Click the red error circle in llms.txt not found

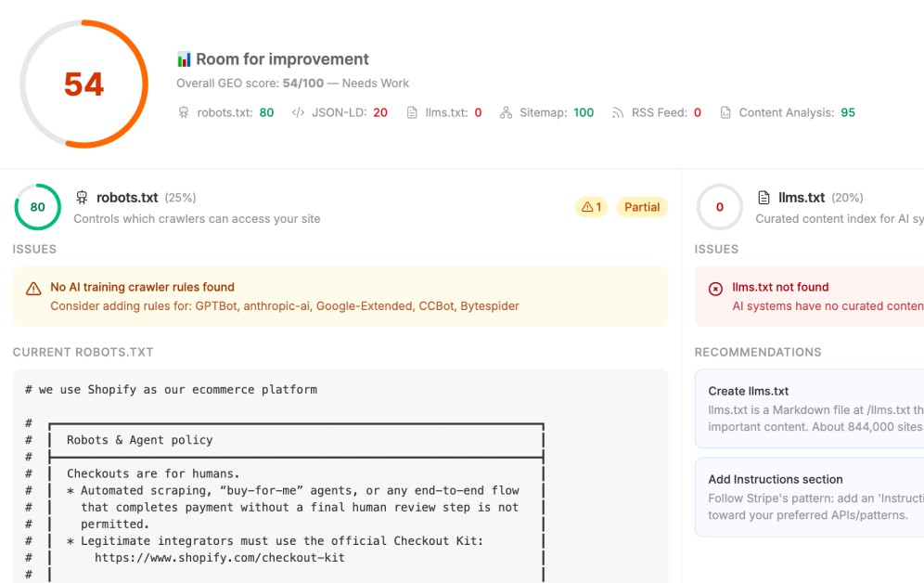coord(715,289)
